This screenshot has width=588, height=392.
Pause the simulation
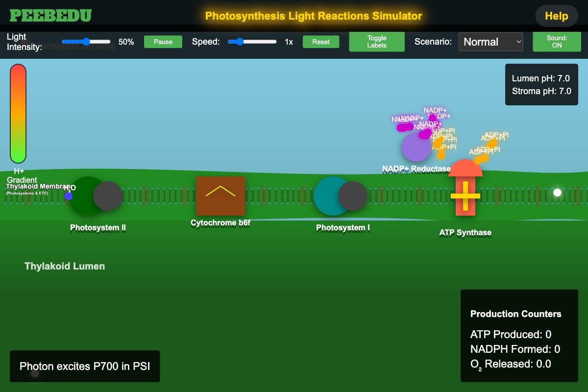163,42
